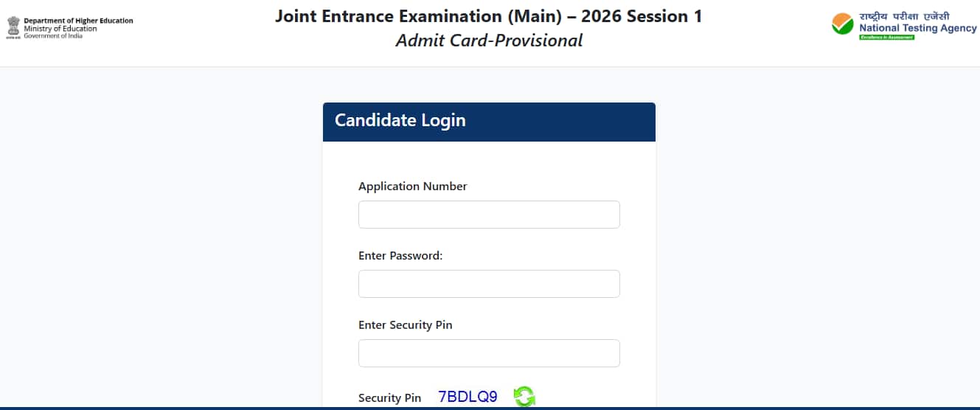
Task: Click the Government of India emblem
Action: tap(13, 27)
